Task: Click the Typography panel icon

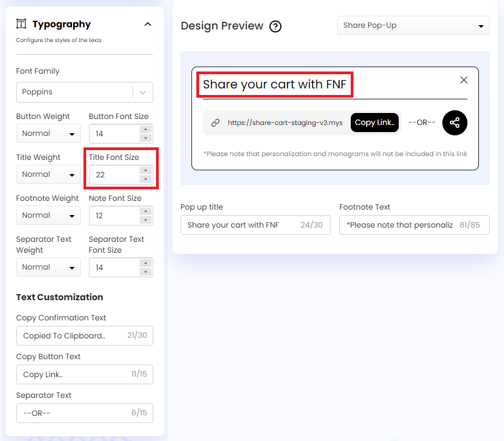Action: click(x=21, y=23)
